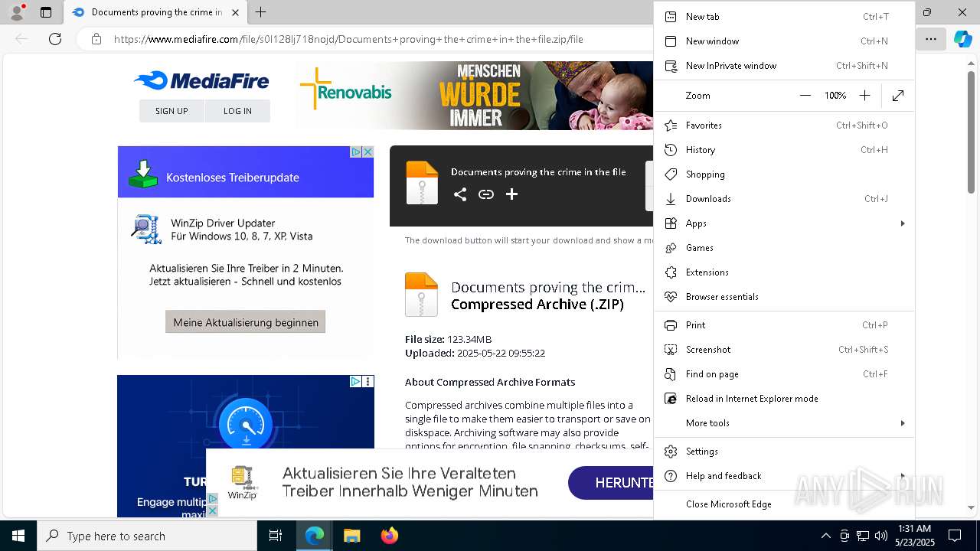The height and width of the screenshot is (551, 980).
Task: Open Settings from the Edge menu
Action: click(x=784, y=451)
